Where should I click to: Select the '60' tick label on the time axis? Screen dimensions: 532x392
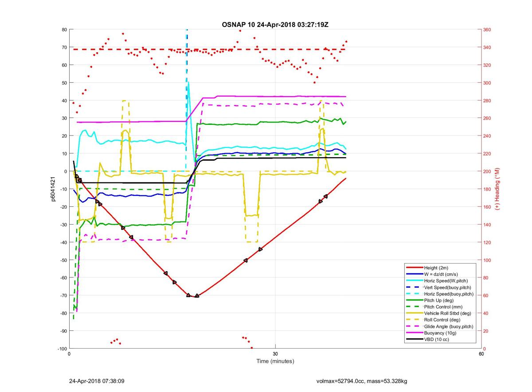(x=481, y=354)
